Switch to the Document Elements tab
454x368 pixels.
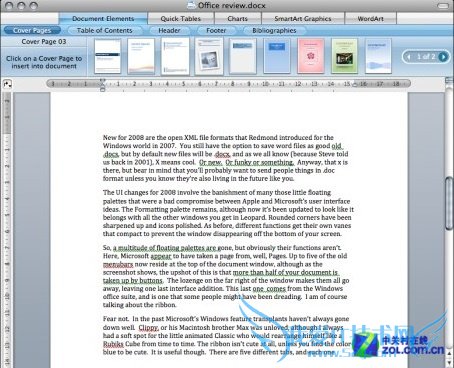[x=103, y=19]
